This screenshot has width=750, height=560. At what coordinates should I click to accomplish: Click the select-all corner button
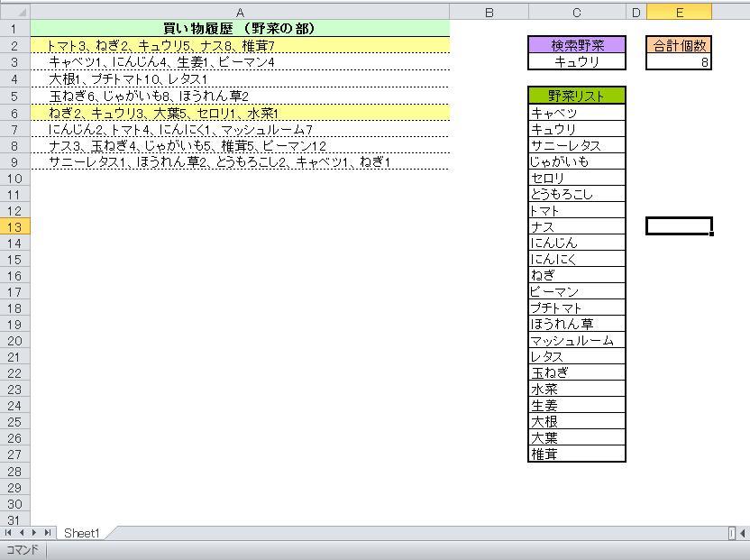pos(14,12)
